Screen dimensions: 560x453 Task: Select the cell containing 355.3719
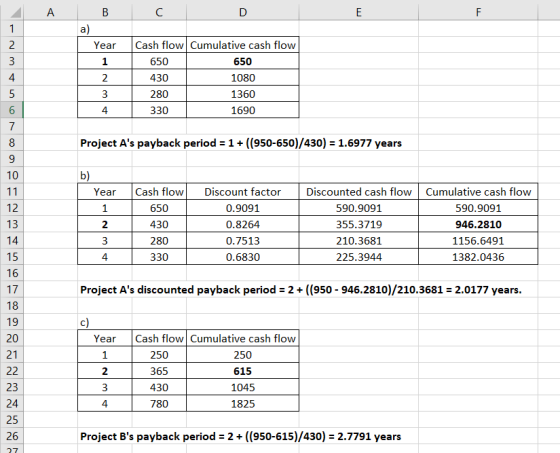tap(359, 224)
